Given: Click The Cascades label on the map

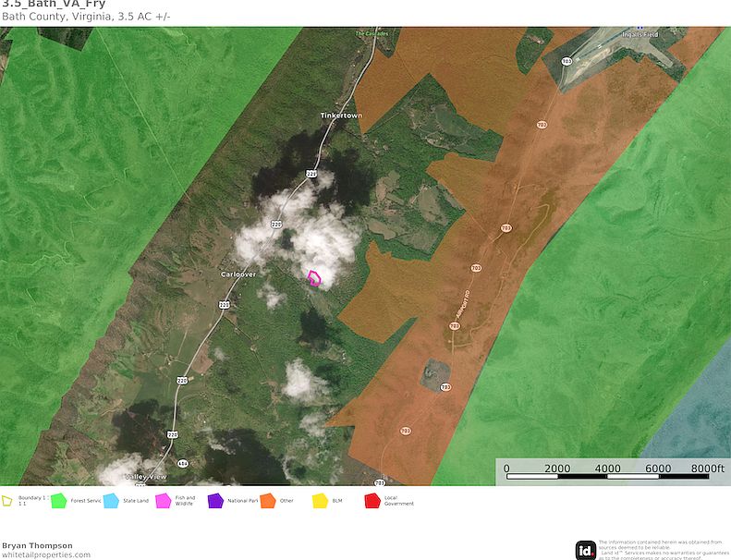Looking at the screenshot, I should tap(372, 34).
